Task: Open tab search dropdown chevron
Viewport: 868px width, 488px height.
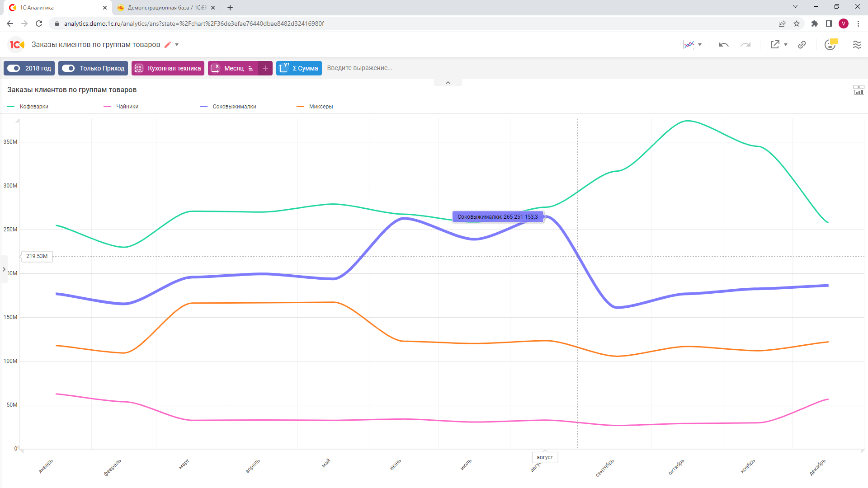Action: click(795, 7)
